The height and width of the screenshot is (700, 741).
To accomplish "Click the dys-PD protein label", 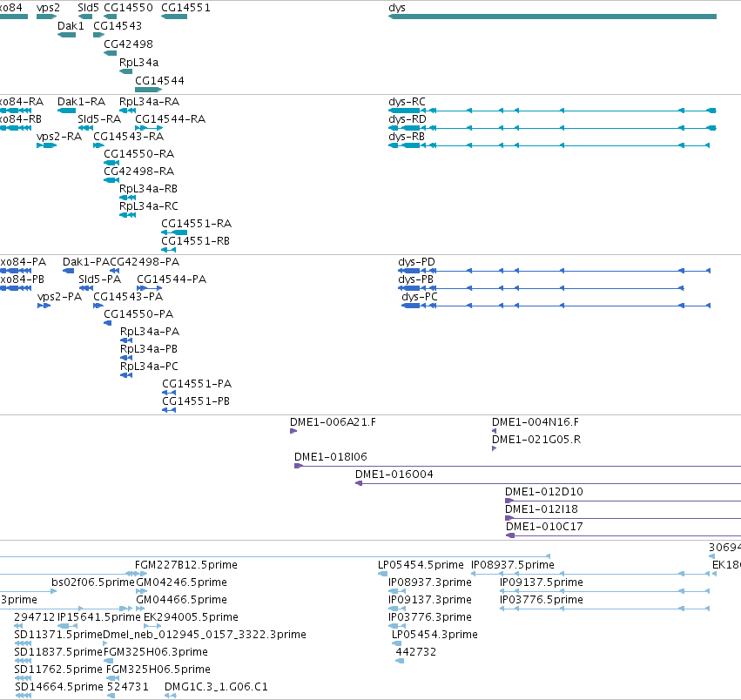I will point(417,262).
